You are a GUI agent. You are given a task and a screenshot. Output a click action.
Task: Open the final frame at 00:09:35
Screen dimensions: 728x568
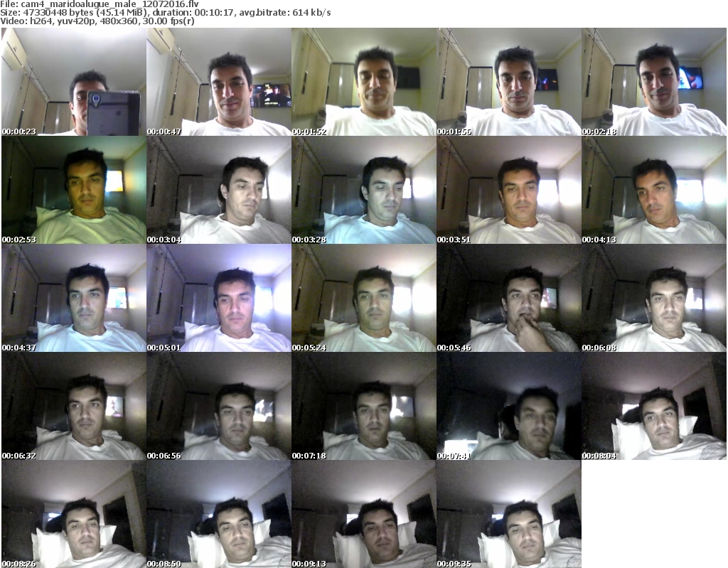(x=509, y=514)
